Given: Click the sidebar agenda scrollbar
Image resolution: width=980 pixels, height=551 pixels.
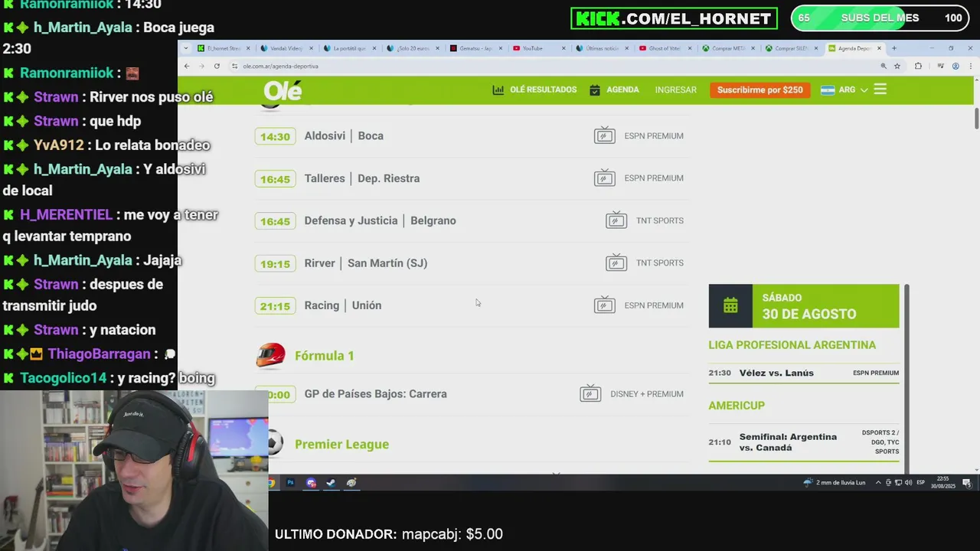Looking at the screenshot, I should pyautogui.click(x=907, y=379).
